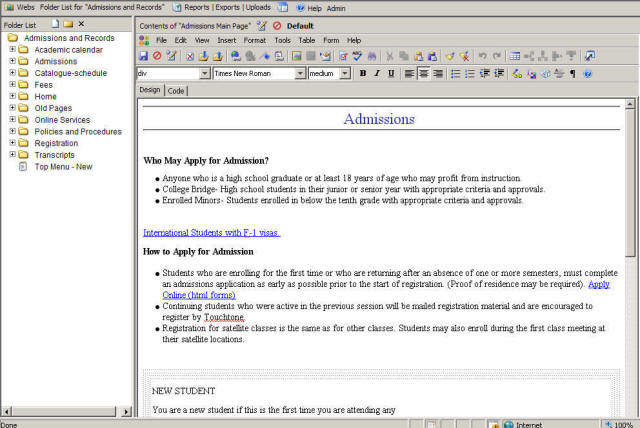
Task: Click the Redo arrow
Action: point(496,56)
